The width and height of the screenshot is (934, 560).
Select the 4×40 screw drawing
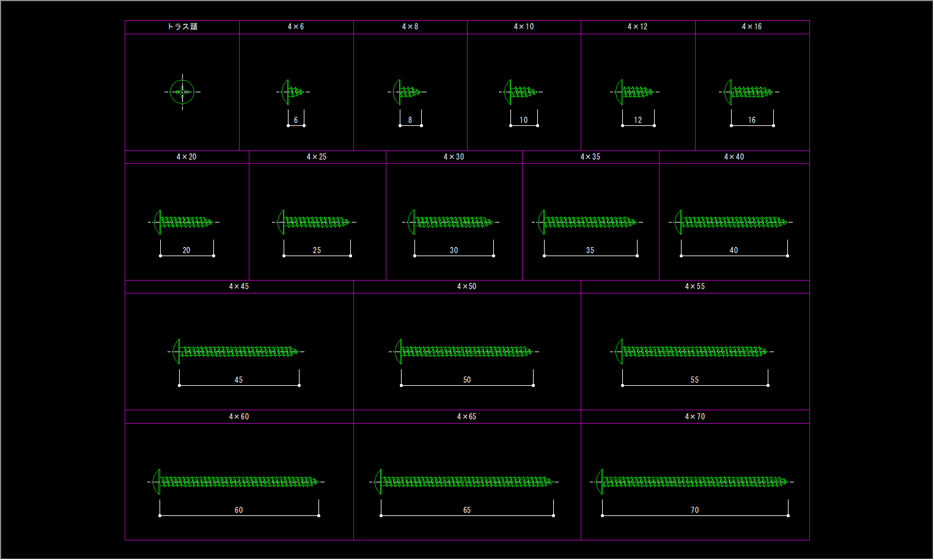731,222
